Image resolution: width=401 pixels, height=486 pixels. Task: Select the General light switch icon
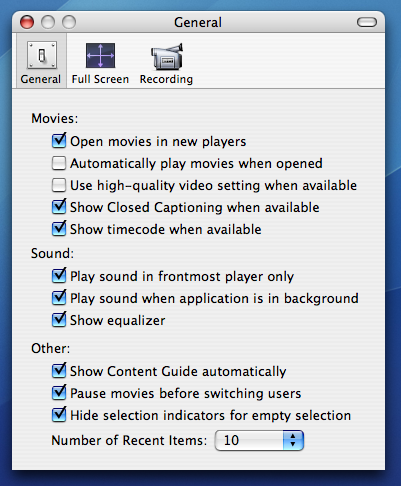pos(42,55)
